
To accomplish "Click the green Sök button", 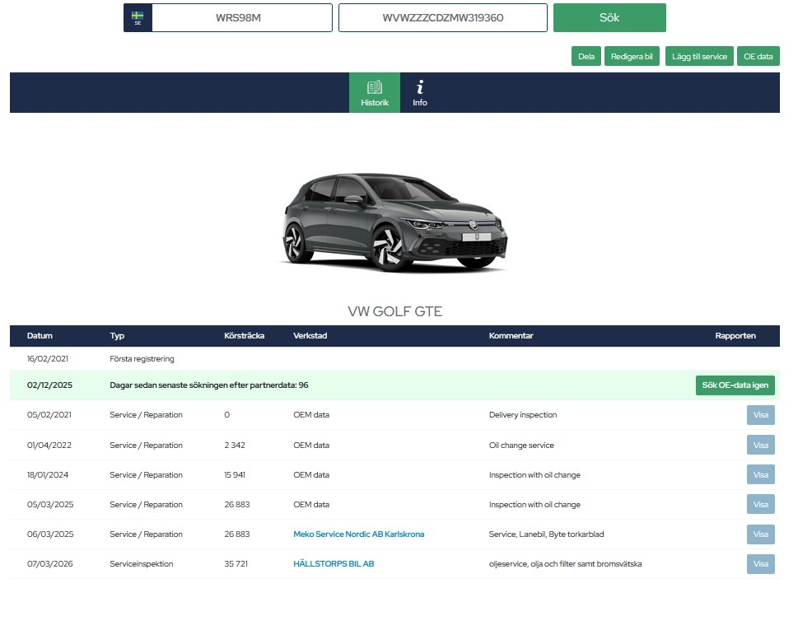I will [609, 17].
